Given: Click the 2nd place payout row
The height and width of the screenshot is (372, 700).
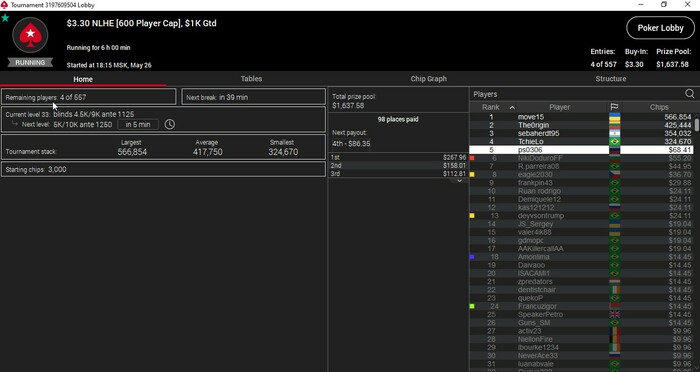Looking at the screenshot, I should pos(398,166).
